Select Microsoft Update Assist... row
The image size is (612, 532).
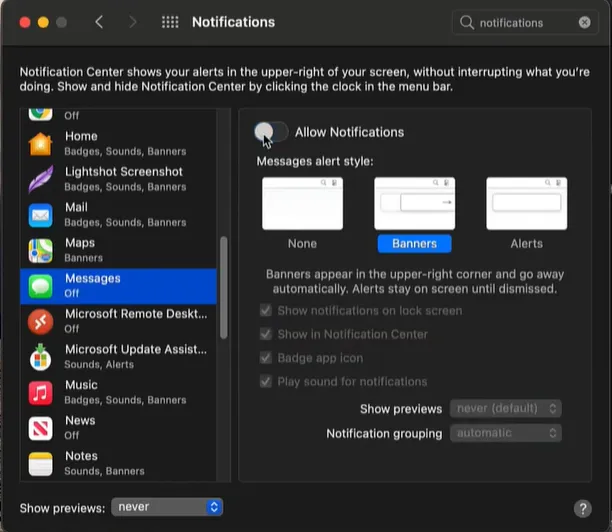point(118,357)
